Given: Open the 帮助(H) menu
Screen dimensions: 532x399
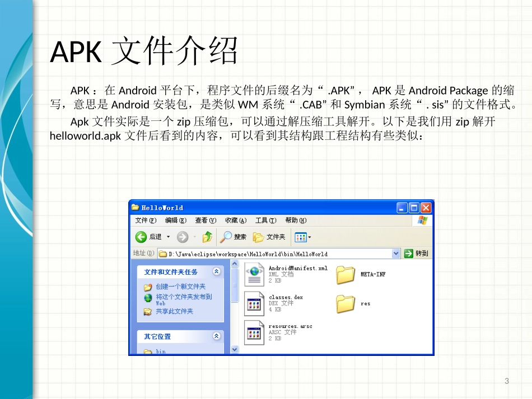Looking at the screenshot, I should coord(296,220).
